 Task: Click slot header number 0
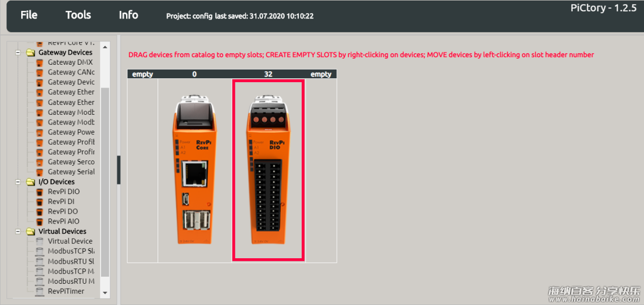[x=194, y=74]
